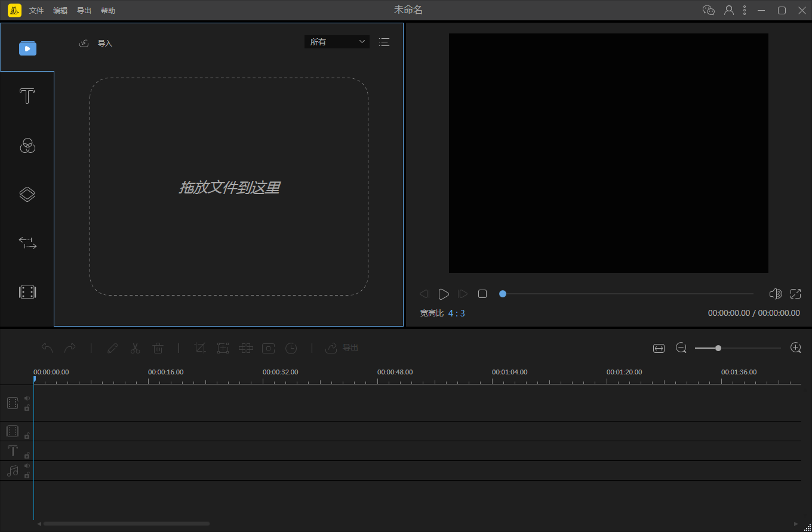Zoom in the timeline
Screen dimensions: 812x532
pos(795,348)
